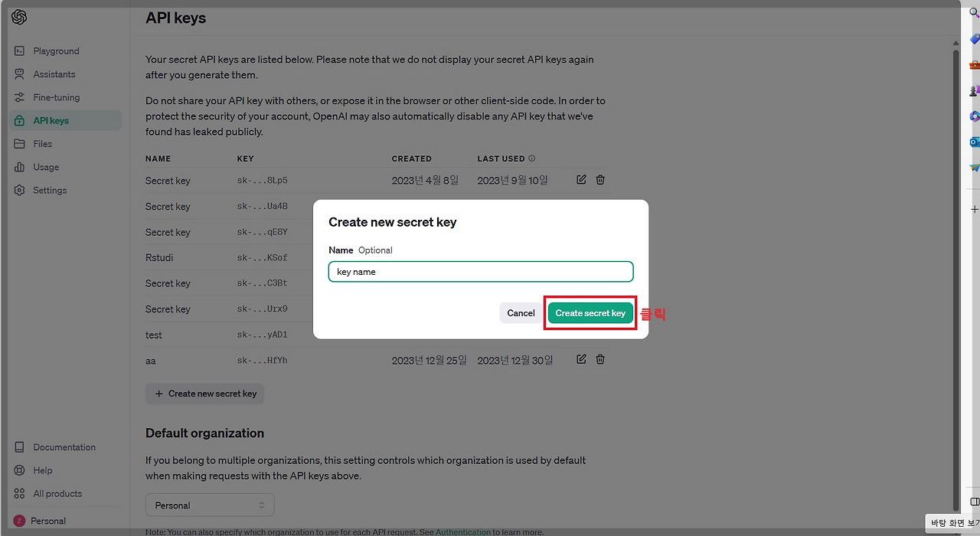Open Microsoft 365 in Edge sidebar
980x536 pixels.
coord(975,116)
